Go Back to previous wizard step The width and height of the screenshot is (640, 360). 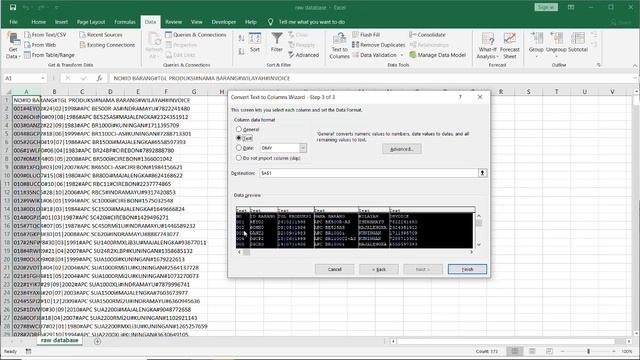tap(379, 269)
